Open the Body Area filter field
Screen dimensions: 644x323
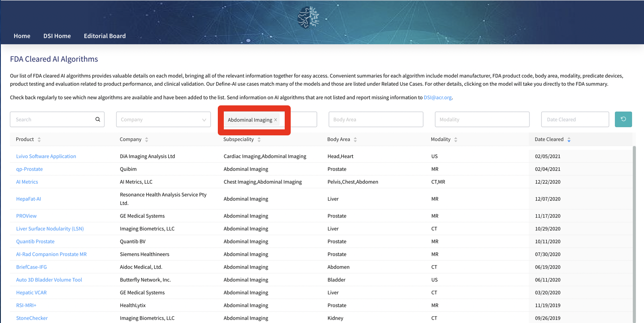click(x=376, y=120)
